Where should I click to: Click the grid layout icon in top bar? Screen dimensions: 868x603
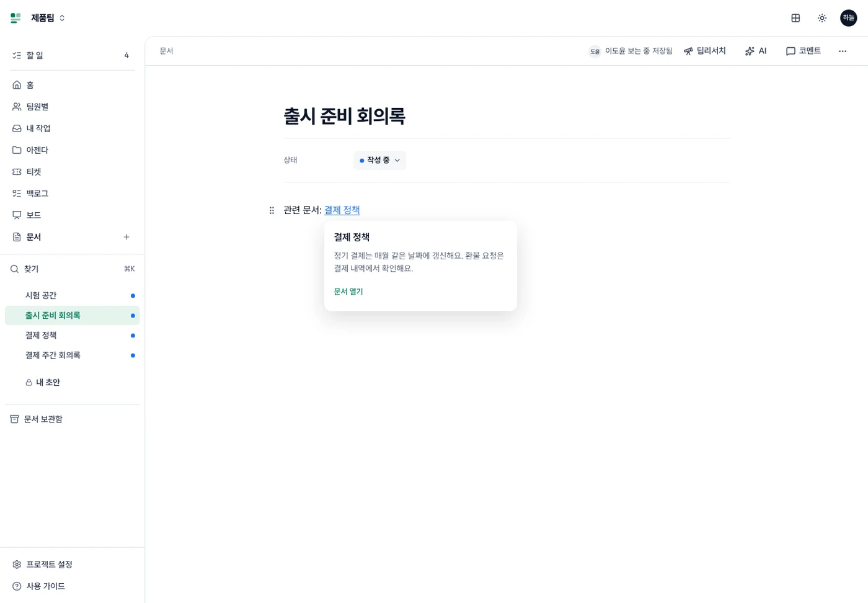click(x=795, y=18)
